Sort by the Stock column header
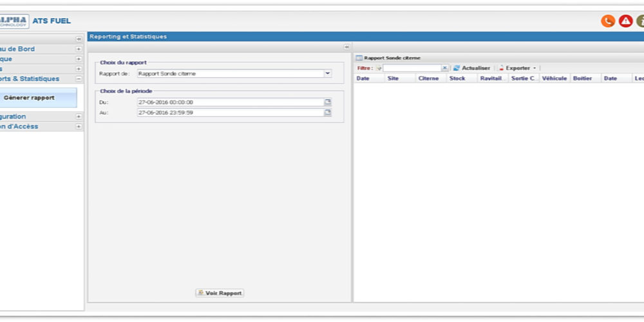This screenshot has height=322, width=644. click(457, 79)
